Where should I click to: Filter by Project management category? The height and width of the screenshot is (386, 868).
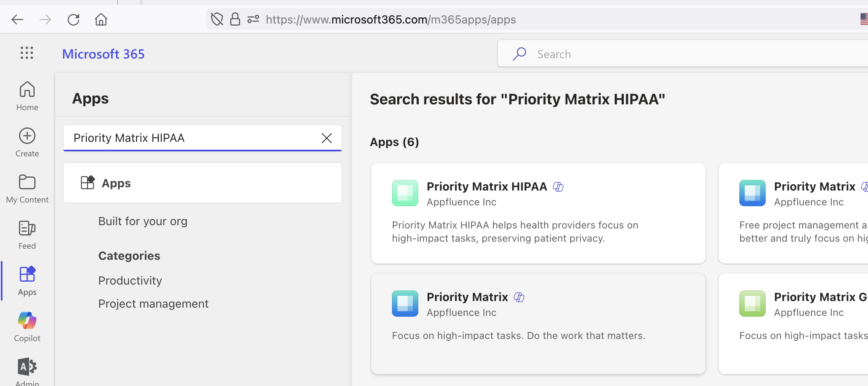(x=153, y=304)
